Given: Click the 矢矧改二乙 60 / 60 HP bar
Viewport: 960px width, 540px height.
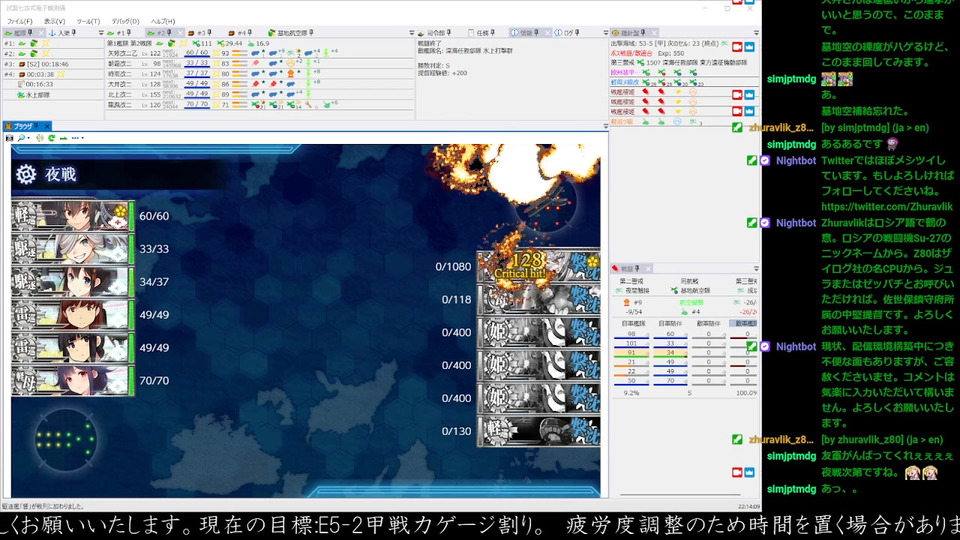Looking at the screenshot, I should point(197,53).
